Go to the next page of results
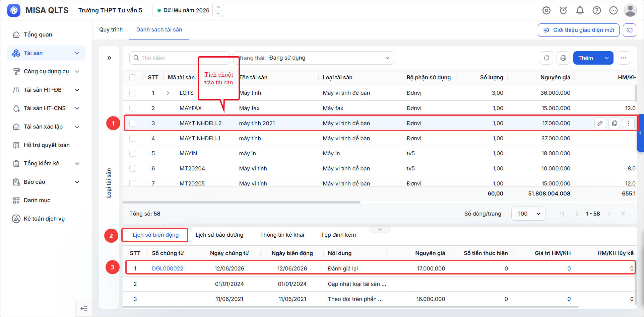Screen dimensions: 644x317 coord(609,214)
